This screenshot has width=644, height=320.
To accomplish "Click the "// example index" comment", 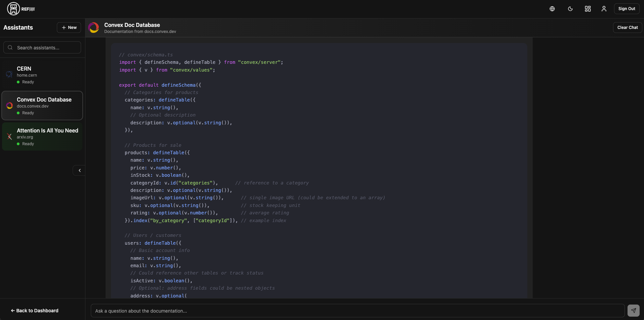I will (x=264, y=221).
